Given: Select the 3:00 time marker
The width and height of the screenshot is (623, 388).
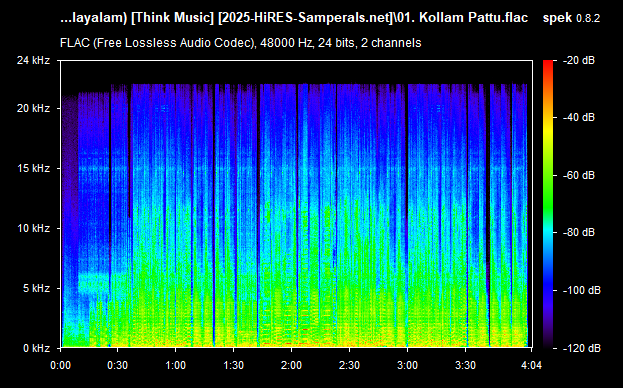Looking at the screenshot, I should (x=408, y=365).
